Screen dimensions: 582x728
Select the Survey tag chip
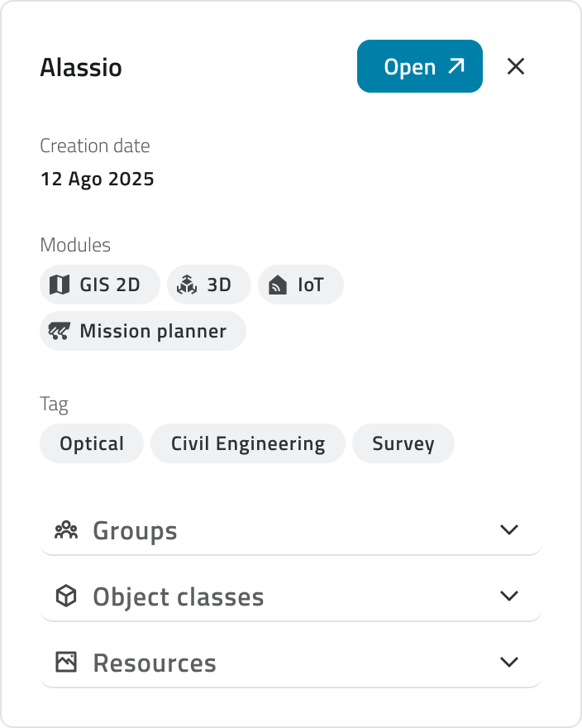403,443
